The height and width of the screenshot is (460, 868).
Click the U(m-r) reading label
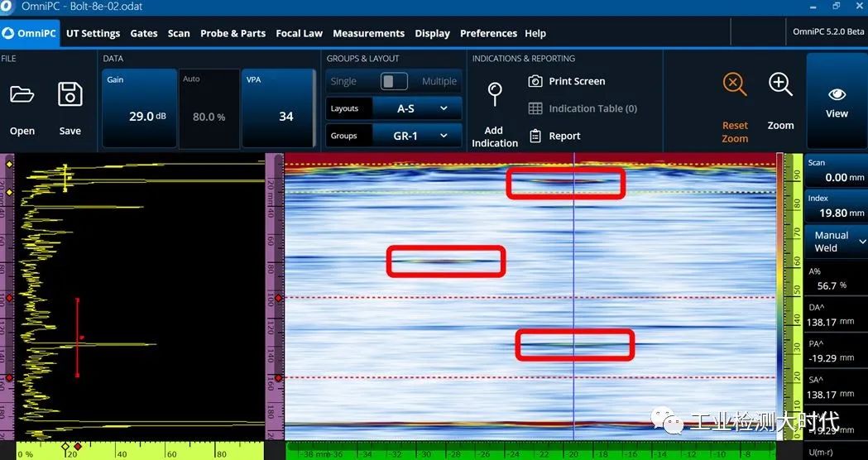tap(820, 453)
